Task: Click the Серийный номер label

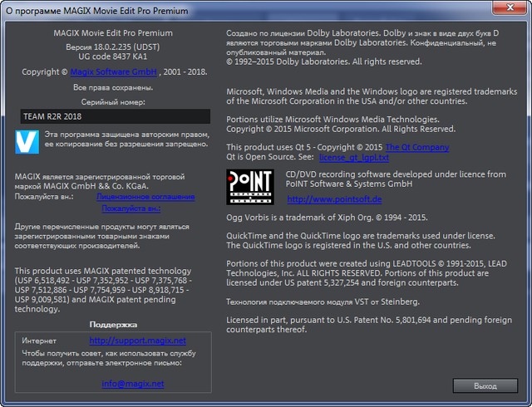Action: point(113,101)
